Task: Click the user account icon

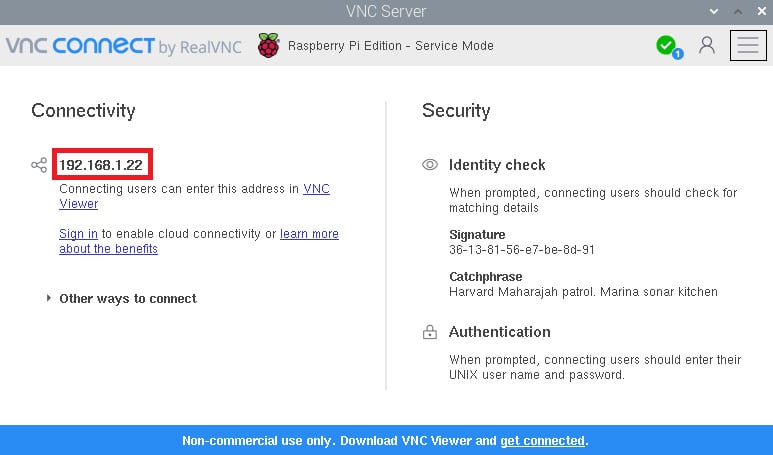Action: tap(706, 45)
